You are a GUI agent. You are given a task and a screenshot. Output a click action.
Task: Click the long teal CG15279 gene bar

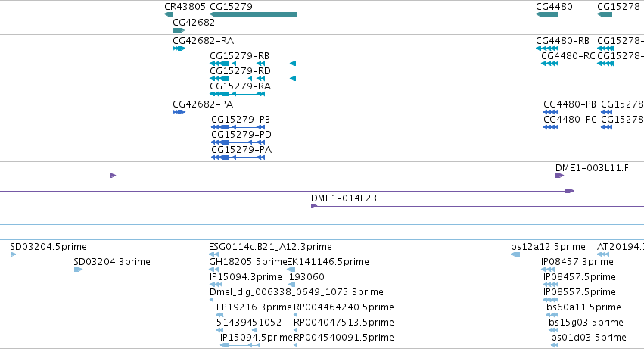pyautogui.click(x=253, y=14)
